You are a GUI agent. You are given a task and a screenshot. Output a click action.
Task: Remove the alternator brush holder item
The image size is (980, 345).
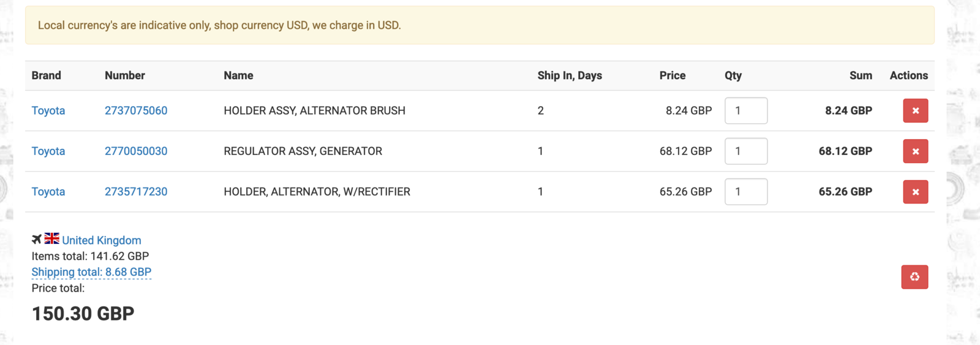pos(915,111)
